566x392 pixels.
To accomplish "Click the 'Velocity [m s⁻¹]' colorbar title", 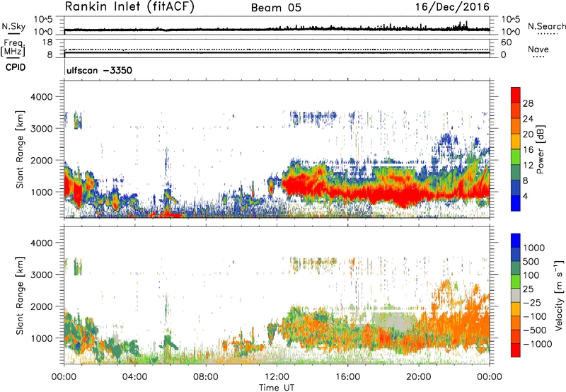I will (559, 295).
